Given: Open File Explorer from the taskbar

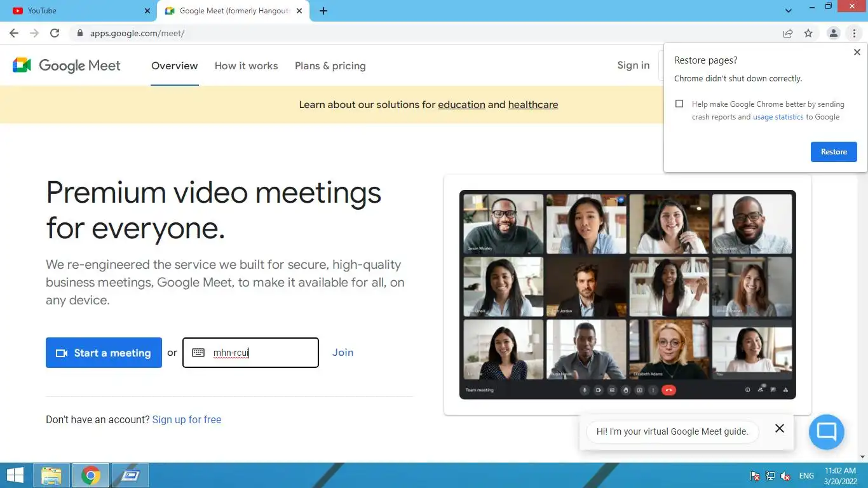Looking at the screenshot, I should coord(51,475).
